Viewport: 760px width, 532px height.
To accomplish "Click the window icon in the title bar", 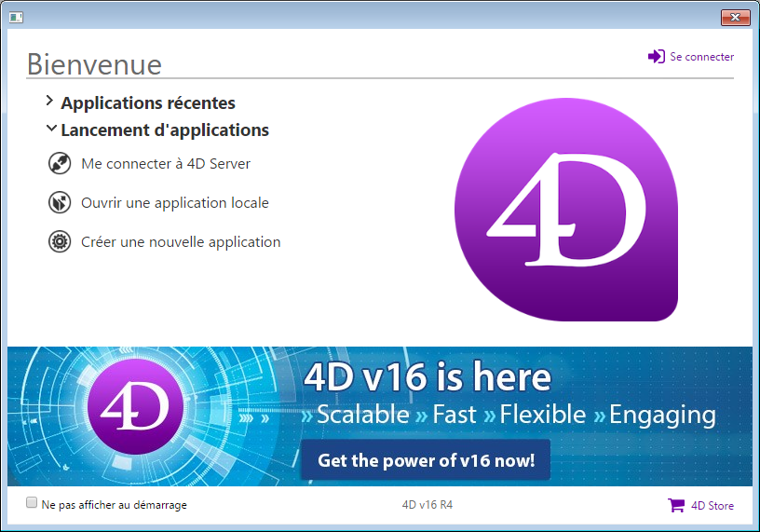I will pyautogui.click(x=16, y=17).
